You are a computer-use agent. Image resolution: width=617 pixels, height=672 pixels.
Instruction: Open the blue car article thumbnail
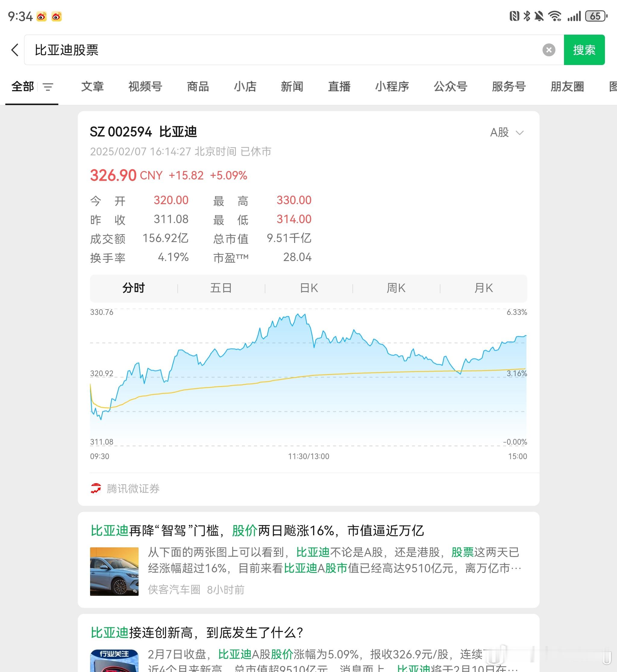tap(114, 571)
